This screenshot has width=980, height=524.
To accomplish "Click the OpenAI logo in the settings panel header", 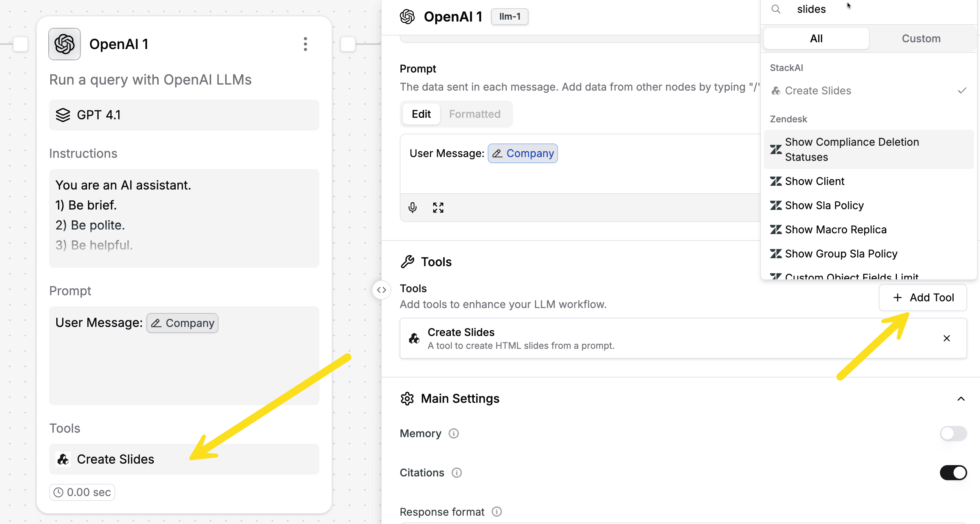I will coord(407,16).
